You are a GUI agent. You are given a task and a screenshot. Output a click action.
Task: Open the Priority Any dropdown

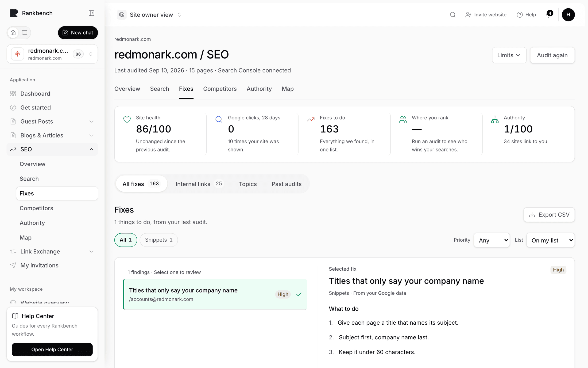(x=492, y=240)
